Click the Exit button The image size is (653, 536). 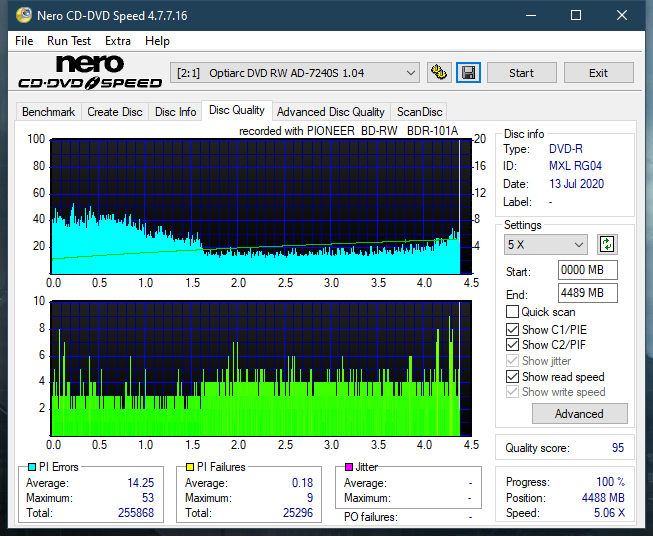(598, 73)
